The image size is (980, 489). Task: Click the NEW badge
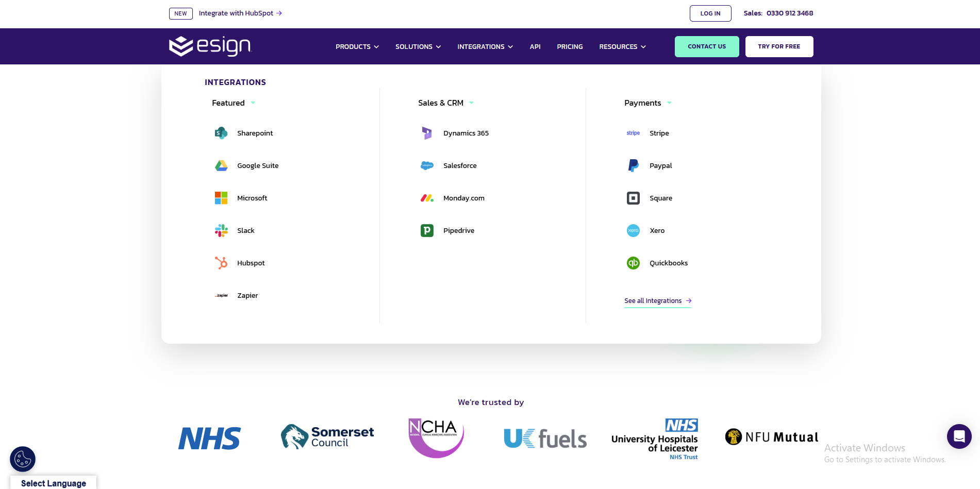[180, 13]
